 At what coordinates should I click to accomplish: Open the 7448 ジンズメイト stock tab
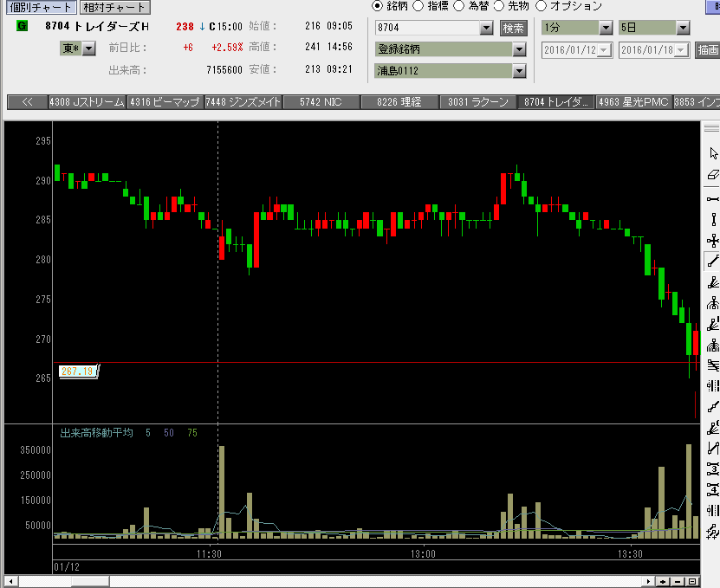pos(243,102)
